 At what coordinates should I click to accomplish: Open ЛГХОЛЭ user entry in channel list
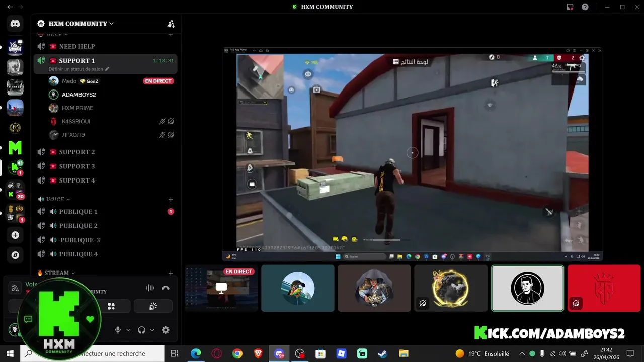tap(111, 135)
